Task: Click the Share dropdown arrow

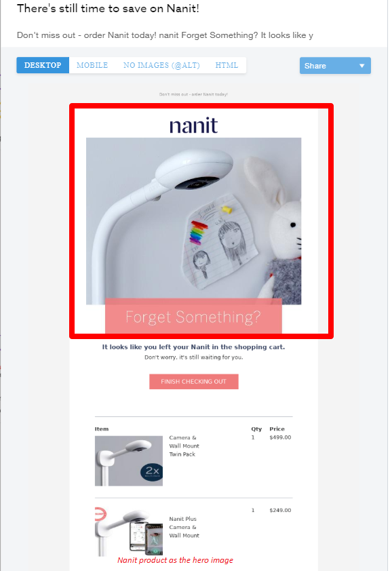Action: click(x=361, y=66)
